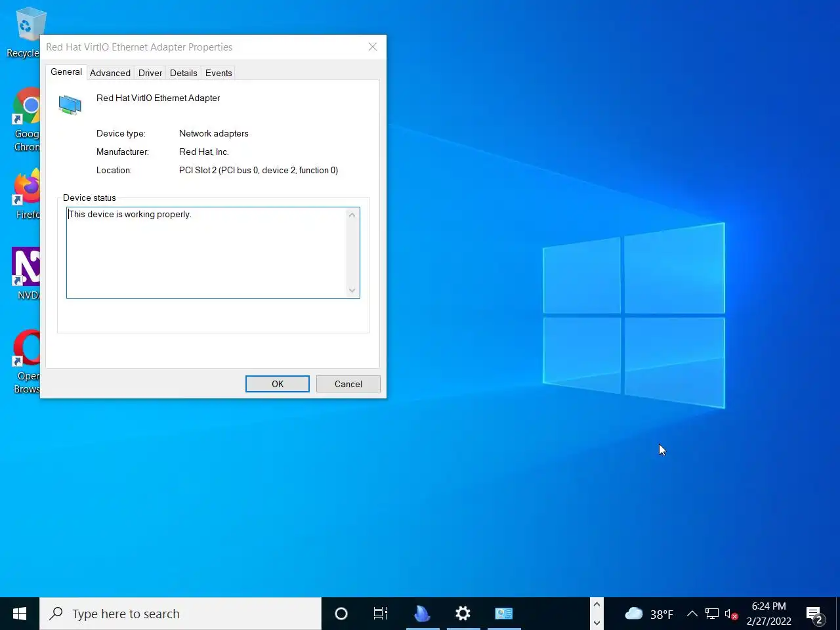
Task: Click the Cancel button
Action: tap(348, 384)
